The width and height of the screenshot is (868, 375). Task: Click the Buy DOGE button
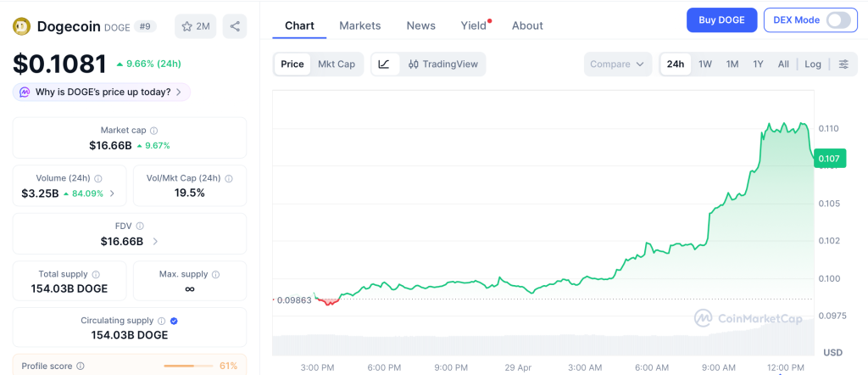tap(721, 20)
